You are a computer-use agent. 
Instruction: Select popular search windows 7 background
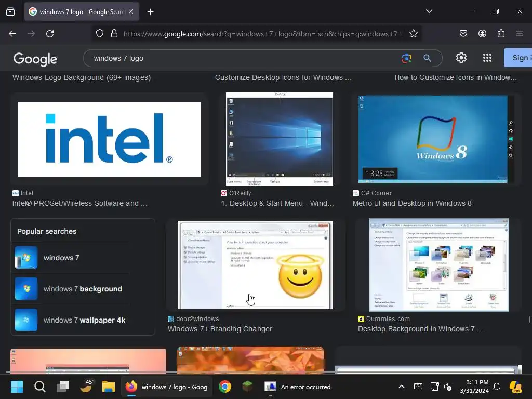click(x=70, y=289)
